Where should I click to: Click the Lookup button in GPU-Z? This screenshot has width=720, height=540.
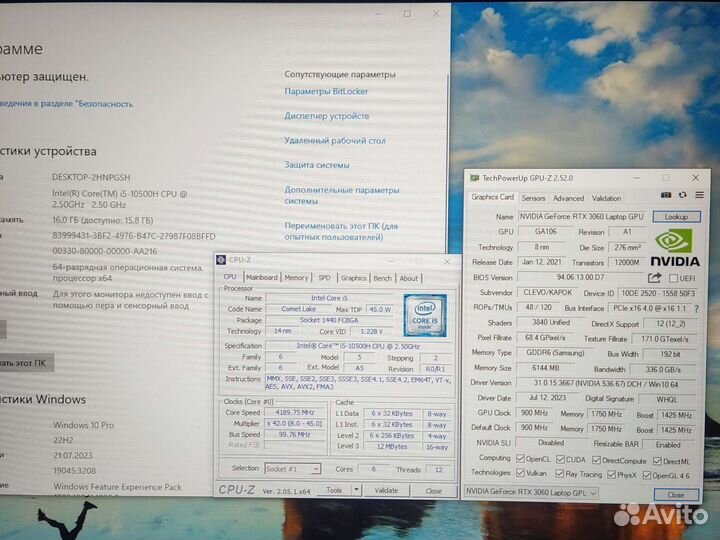click(676, 217)
